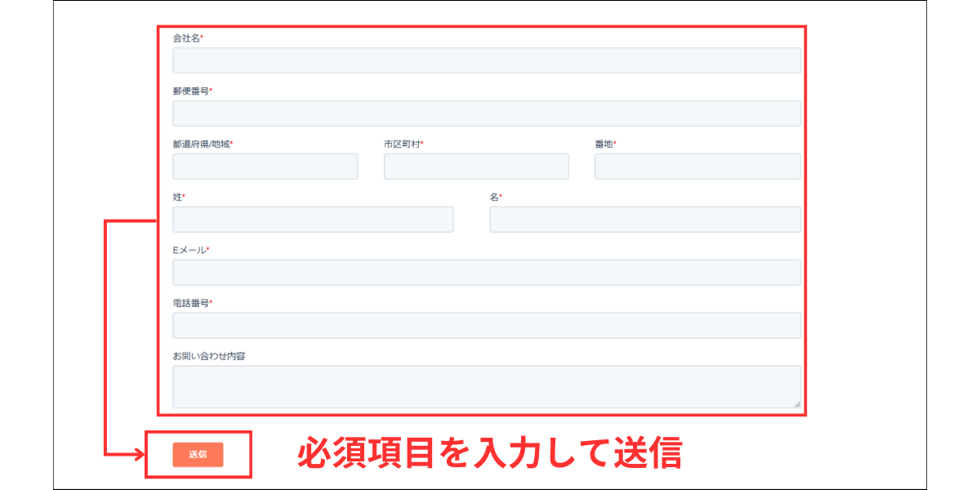980x490 pixels.
Task: Click the 会社名 input field
Action: click(x=487, y=60)
